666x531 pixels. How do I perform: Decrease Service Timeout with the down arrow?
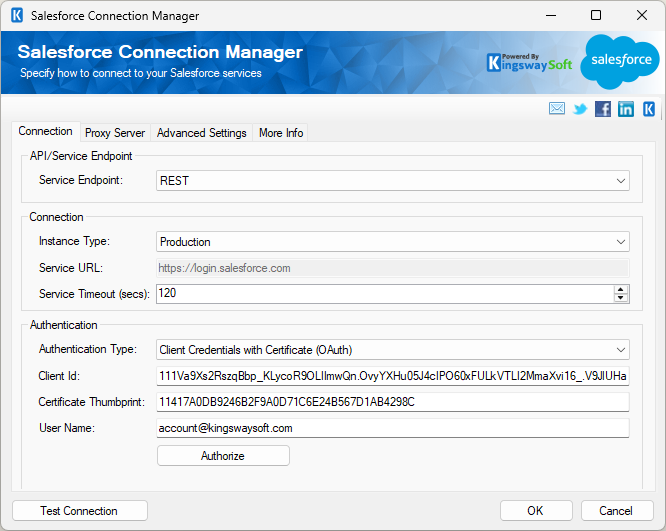tap(621, 297)
